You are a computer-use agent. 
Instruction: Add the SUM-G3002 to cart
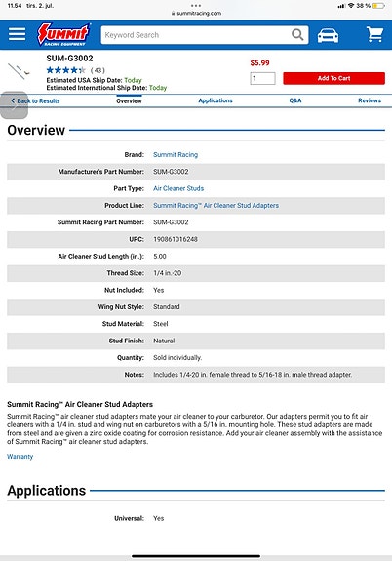(333, 78)
